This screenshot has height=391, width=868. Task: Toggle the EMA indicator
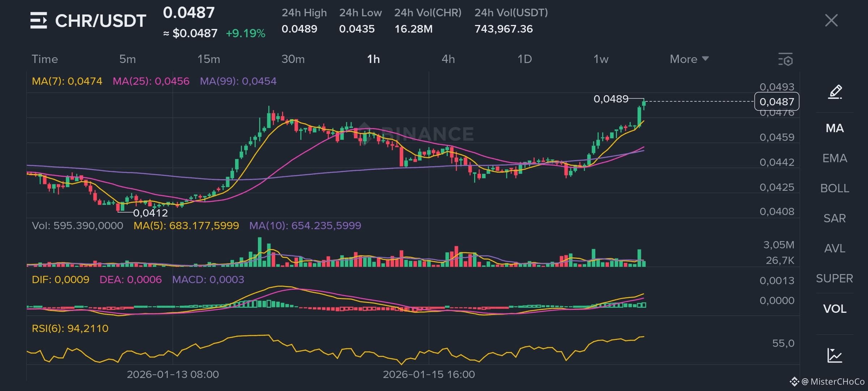click(x=835, y=158)
